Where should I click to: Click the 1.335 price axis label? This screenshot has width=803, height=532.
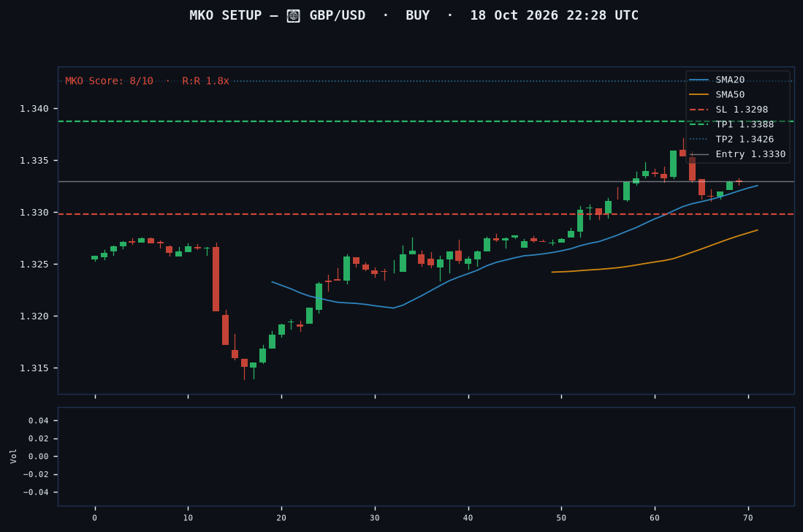click(34, 161)
